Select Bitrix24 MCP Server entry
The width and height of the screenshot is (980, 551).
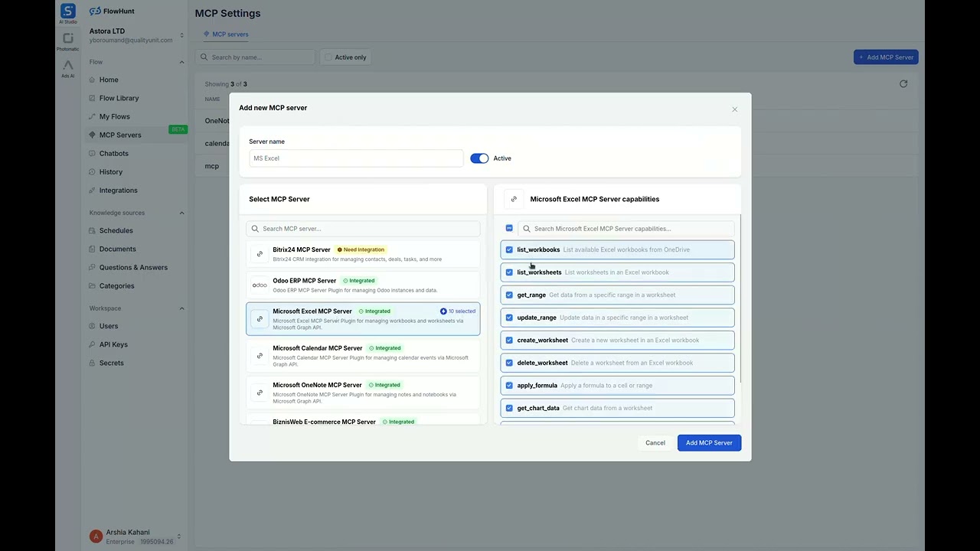click(x=363, y=254)
